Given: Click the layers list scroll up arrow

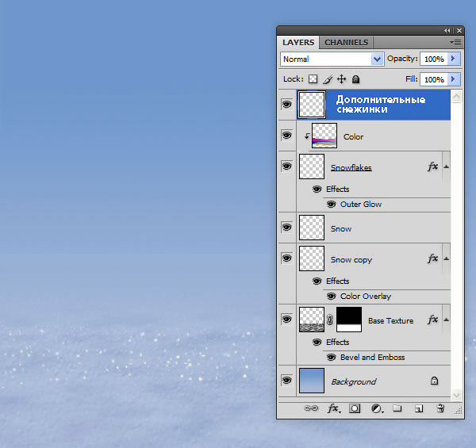Looking at the screenshot, I should (456, 97).
